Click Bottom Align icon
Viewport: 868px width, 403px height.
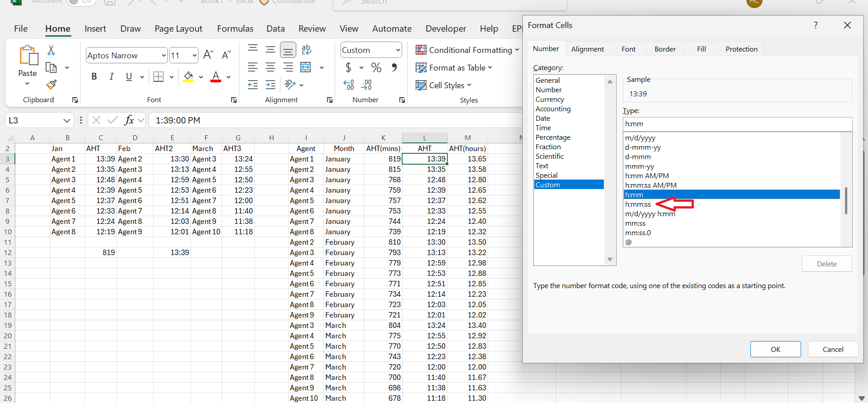[288, 50]
